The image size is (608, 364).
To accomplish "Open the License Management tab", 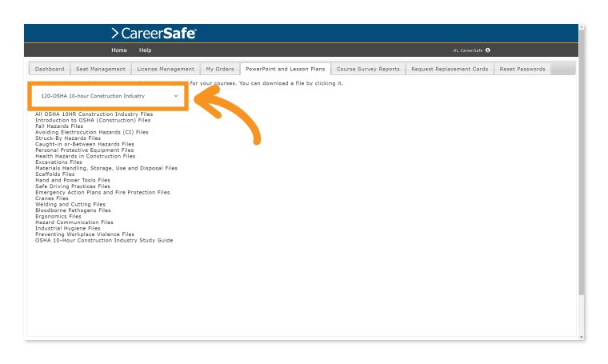I will coord(166,69).
